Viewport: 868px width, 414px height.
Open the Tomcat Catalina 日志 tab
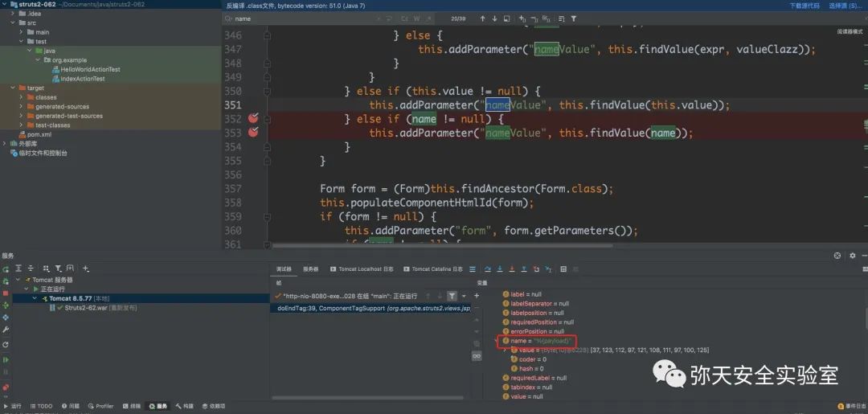point(433,269)
